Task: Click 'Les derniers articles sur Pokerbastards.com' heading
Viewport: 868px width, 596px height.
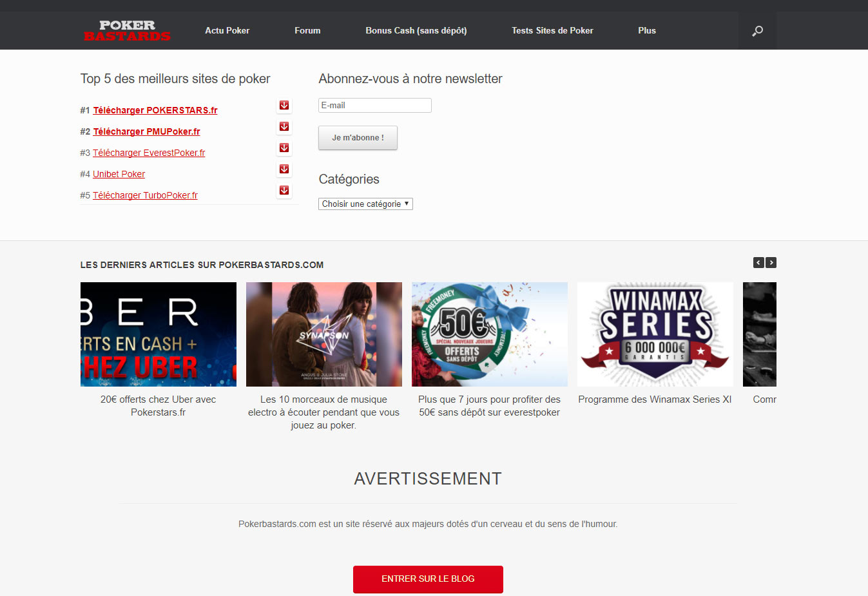Action: tap(202, 265)
